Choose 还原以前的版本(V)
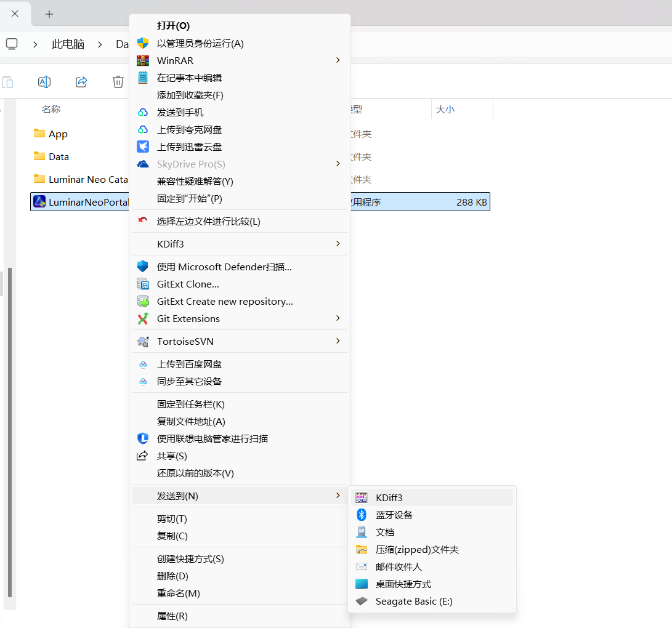Viewport: 672px width, 628px height. tap(240, 473)
